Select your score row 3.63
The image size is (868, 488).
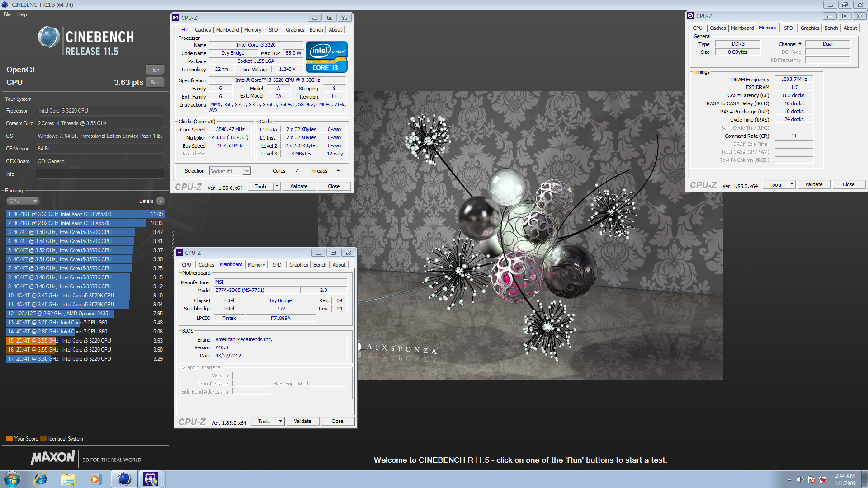85,341
